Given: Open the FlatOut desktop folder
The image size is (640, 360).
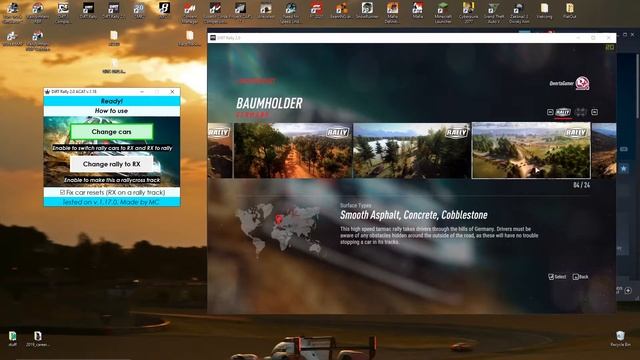Looking at the screenshot, I should coord(569,11).
